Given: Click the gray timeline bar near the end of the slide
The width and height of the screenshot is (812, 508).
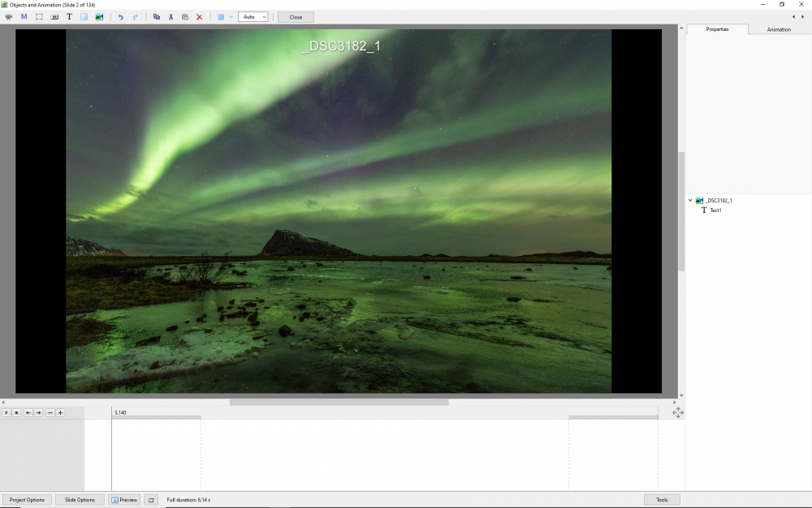Looking at the screenshot, I should click(613, 417).
